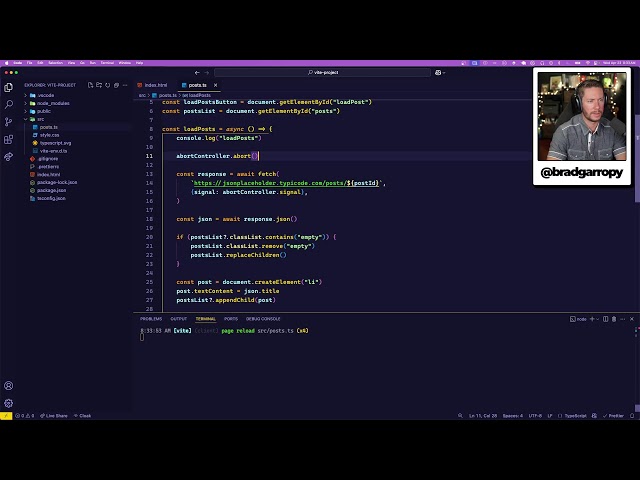The width and height of the screenshot is (640, 480).
Task: Click Prettier in the status bar
Action: pos(613,416)
